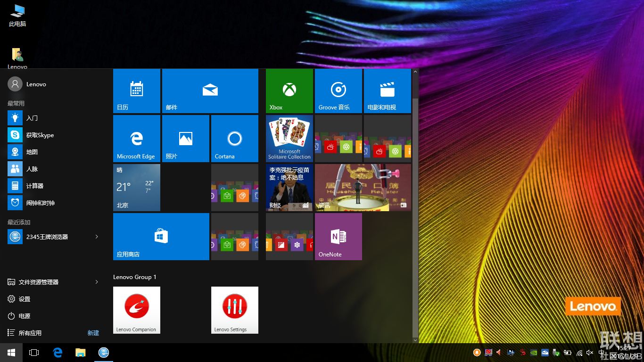Click the red hand-print tray icon
Image resolution: width=644 pixels, height=362 pixels.
pos(523,352)
